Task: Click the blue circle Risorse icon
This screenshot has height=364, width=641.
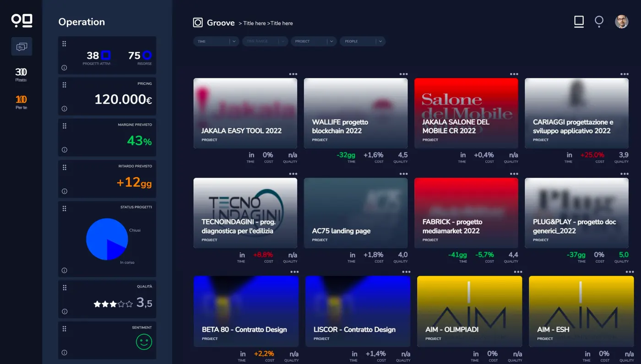Action: tap(147, 55)
